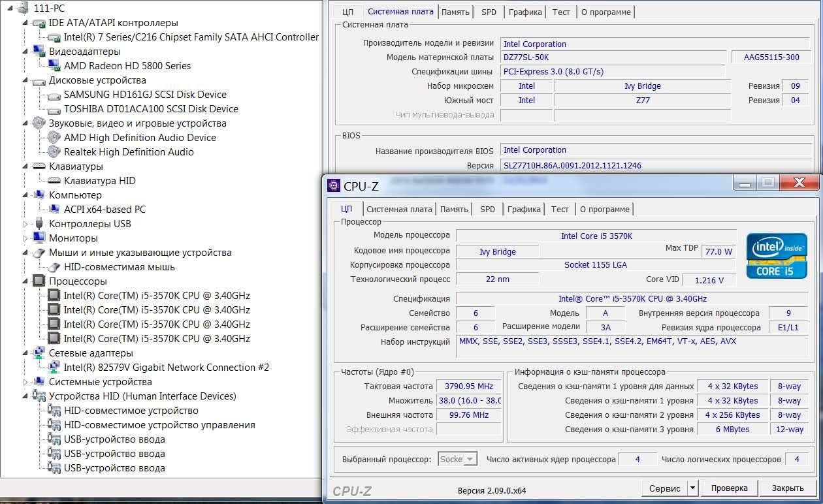Click the Socket 1155 LGA package value
Image resolution: width=823 pixels, height=504 pixels.
[596, 264]
